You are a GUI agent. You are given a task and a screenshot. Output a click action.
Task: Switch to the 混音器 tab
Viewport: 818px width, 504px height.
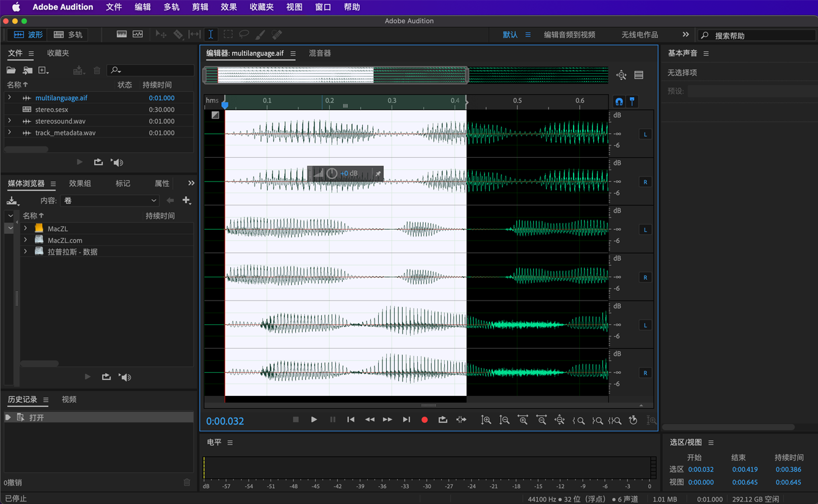point(320,53)
